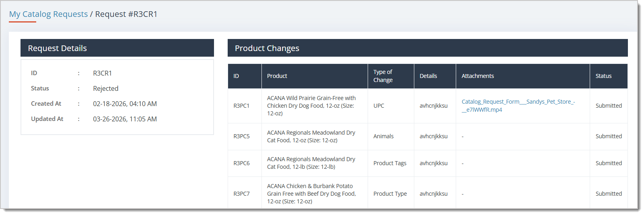Click the Product column header
Screen dimensions: 644x215
click(315, 76)
